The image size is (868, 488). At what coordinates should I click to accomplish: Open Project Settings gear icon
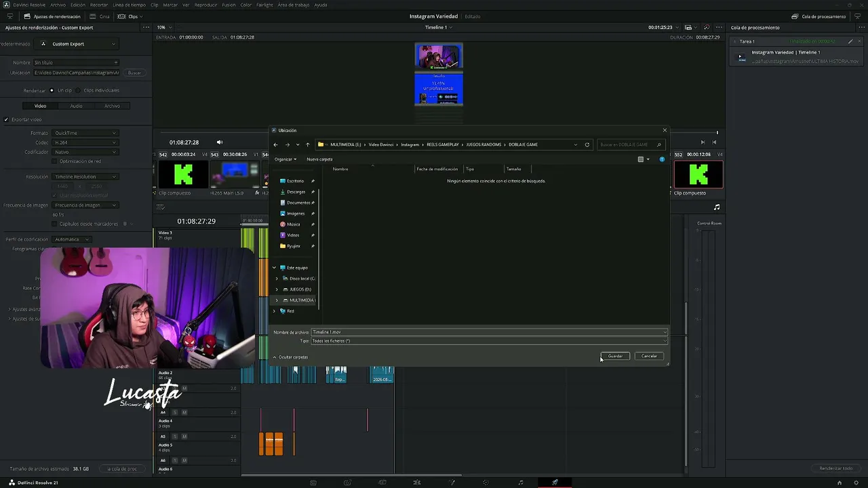tap(856, 483)
